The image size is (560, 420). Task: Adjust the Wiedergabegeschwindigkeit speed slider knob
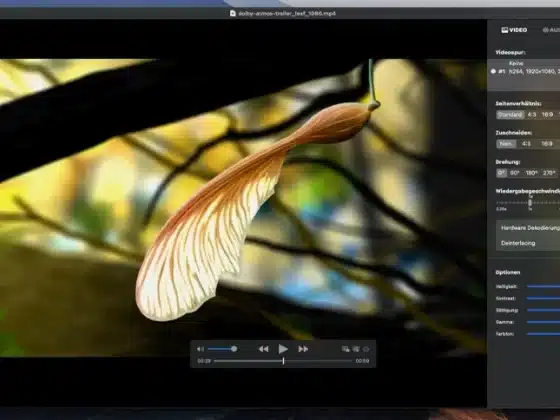tap(530, 202)
